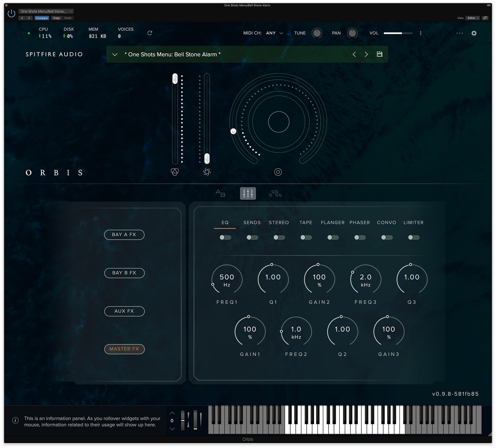Switch to the CONVO tab

(x=386, y=223)
